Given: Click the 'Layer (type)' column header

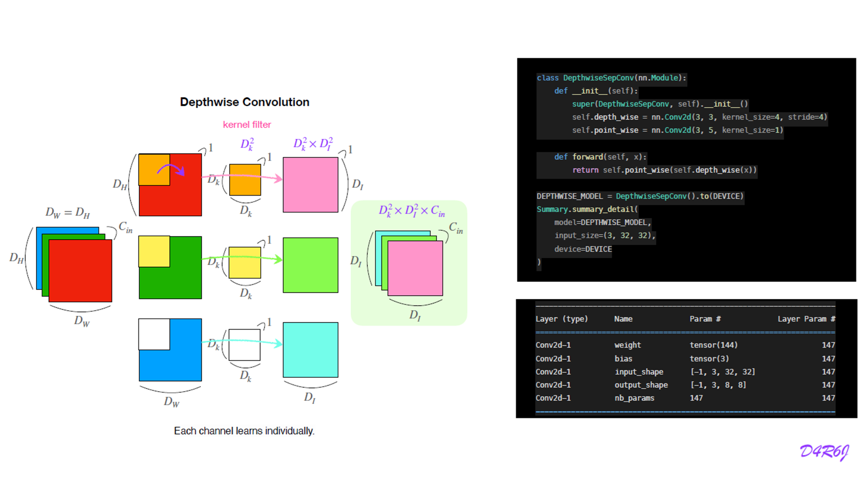Looking at the screenshot, I should click(561, 319).
